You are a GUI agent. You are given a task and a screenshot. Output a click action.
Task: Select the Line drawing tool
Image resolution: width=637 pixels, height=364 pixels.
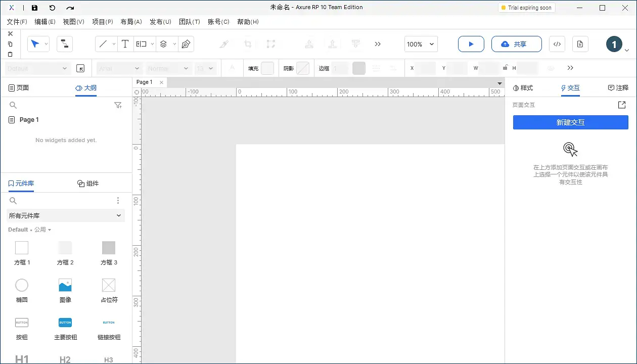coord(104,44)
